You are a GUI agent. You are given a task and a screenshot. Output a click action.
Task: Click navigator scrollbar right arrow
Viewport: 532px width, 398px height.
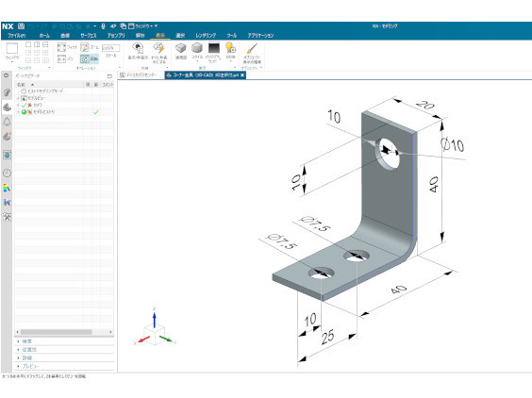pyautogui.click(x=110, y=332)
